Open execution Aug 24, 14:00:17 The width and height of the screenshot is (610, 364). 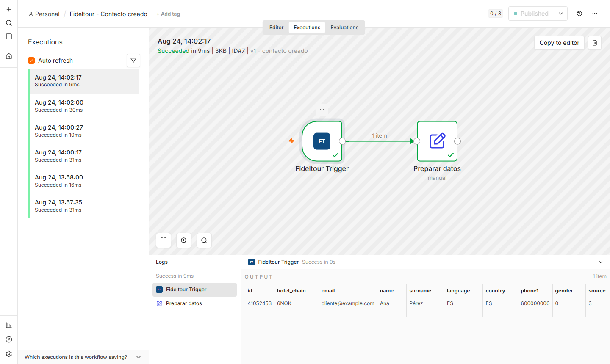[x=84, y=156]
